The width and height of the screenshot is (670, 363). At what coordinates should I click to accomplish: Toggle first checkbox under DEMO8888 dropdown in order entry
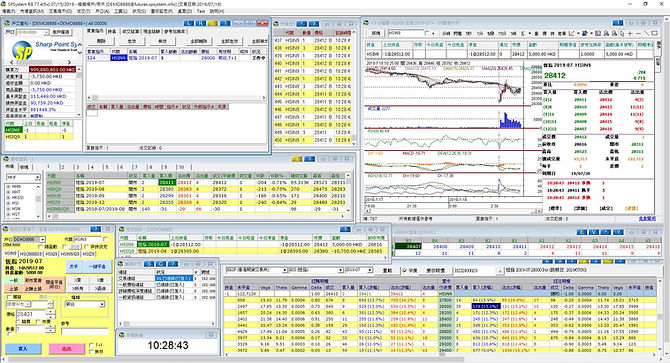tap(41, 246)
